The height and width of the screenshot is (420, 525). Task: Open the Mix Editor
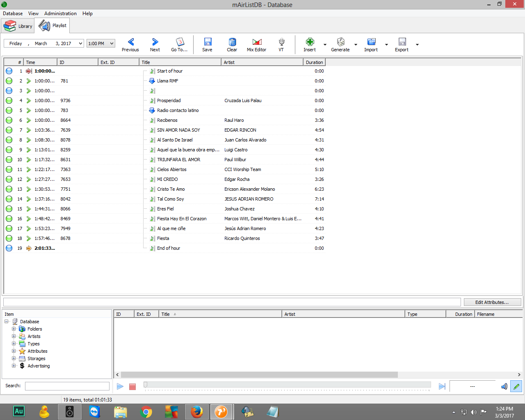click(x=257, y=44)
